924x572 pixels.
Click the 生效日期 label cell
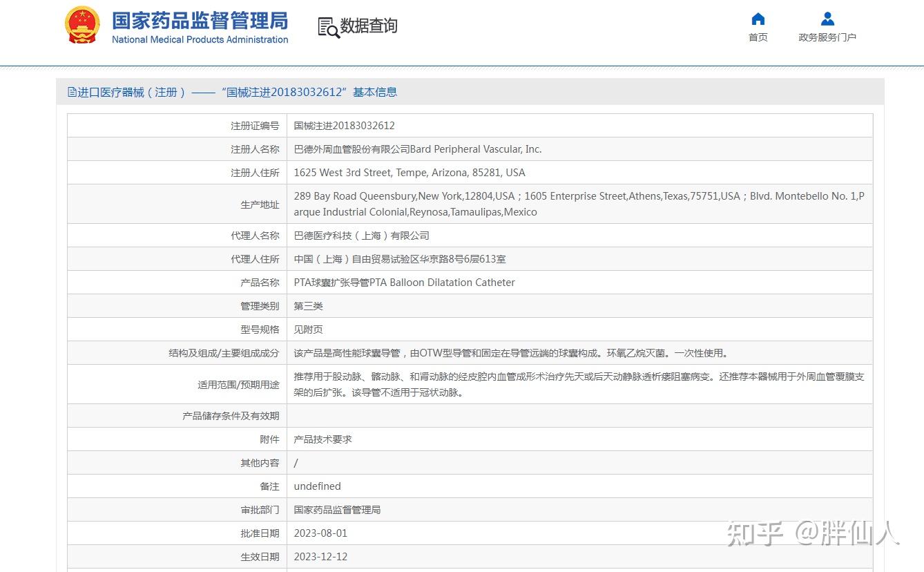click(177, 557)
